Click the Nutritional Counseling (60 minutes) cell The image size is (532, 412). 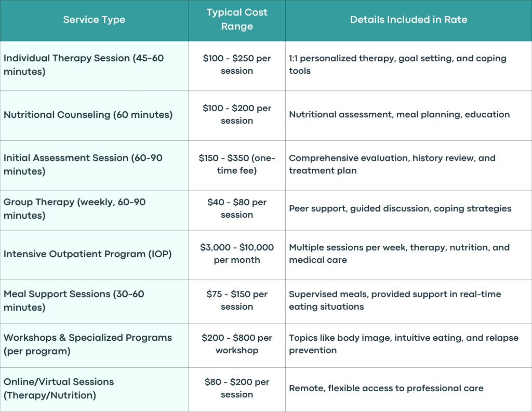tap(94, 115)
